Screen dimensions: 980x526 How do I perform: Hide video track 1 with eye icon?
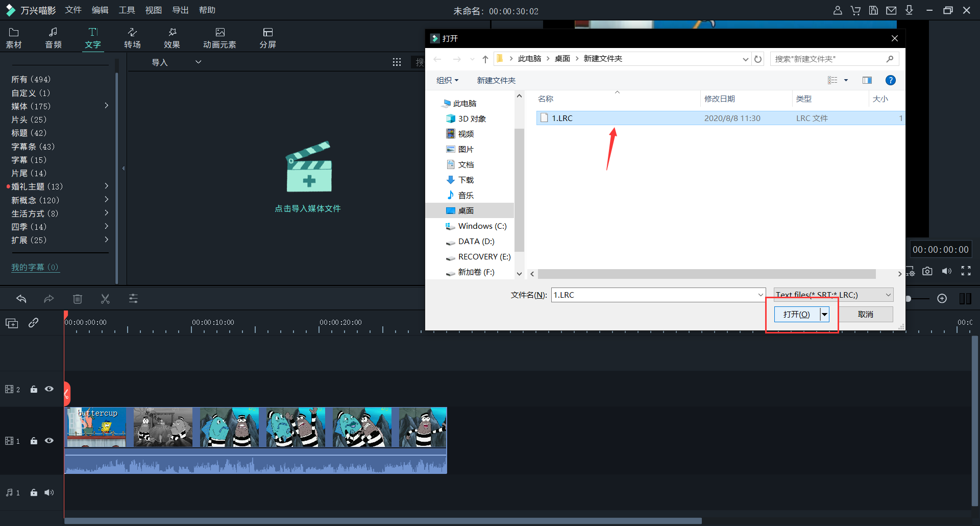tap(49, 441)
